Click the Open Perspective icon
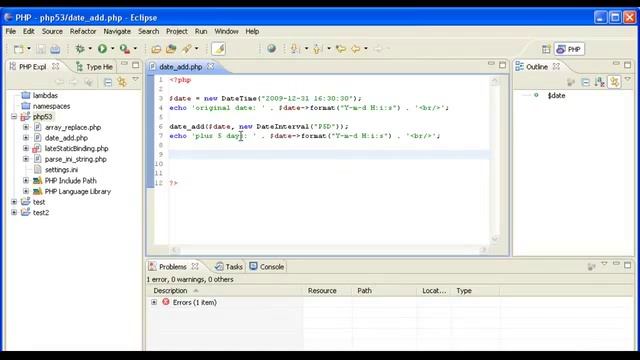The height and width of the screenshot is (360, 640). coord(546,49)
